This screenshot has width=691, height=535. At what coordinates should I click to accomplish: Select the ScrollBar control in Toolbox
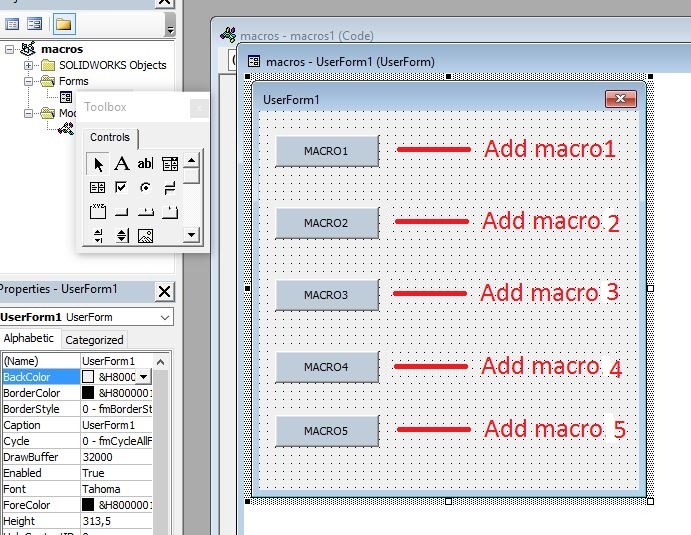[x=98, y=236]
